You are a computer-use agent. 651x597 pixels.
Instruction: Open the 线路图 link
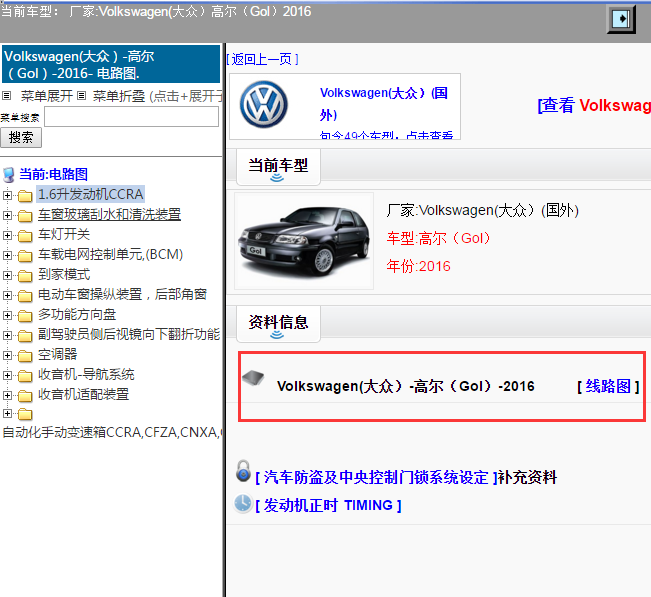[x=608, y=387]
